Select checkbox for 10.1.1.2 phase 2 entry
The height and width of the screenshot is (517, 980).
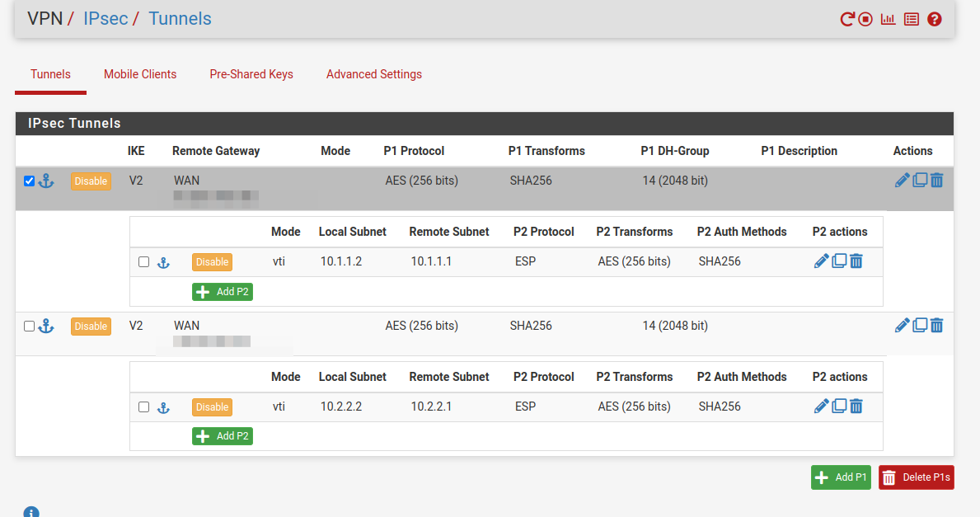pyautogui.click(x=144, y=262)
